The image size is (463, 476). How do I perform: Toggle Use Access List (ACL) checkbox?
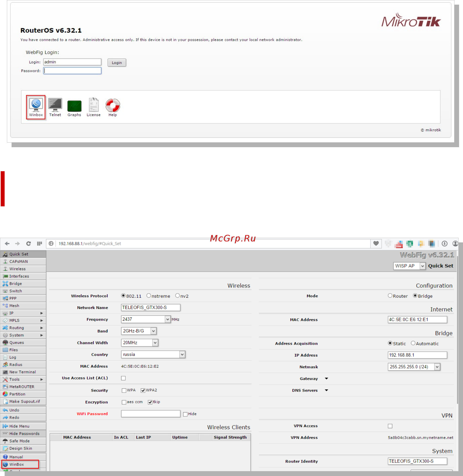coord(123,378)
